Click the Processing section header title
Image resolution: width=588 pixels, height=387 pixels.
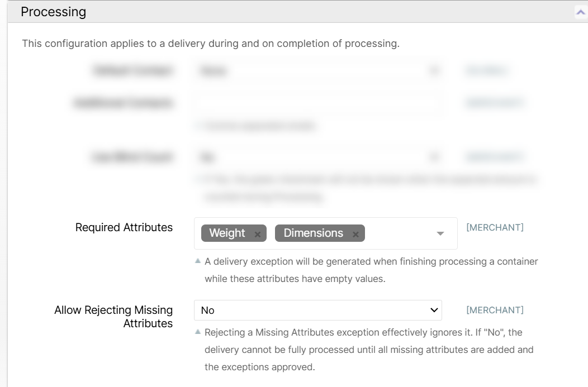(54, 12)
